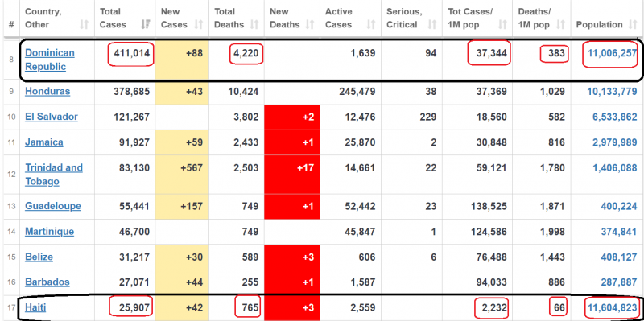The image size is (644, 321).
Task: Open the Trinidad and Tobago link
Action: tap(54, 175)
